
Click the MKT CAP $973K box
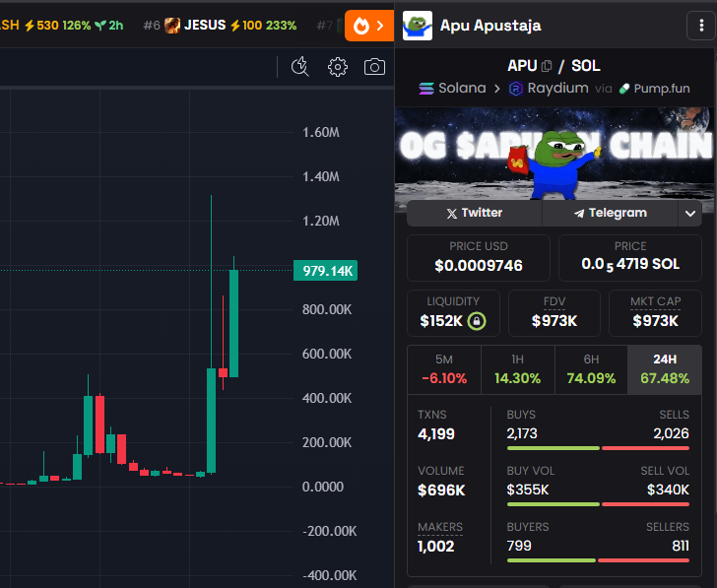(655, 313)
